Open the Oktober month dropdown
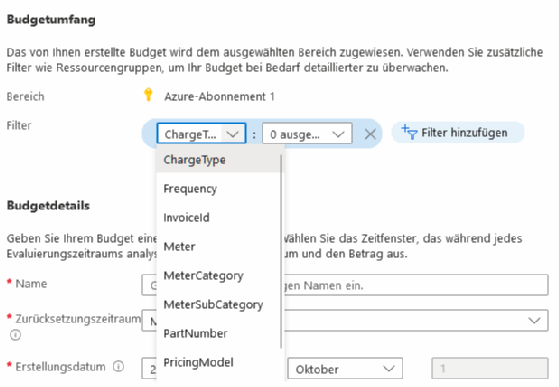Viewport: 559px width, 387px height. tap(345, 368)
